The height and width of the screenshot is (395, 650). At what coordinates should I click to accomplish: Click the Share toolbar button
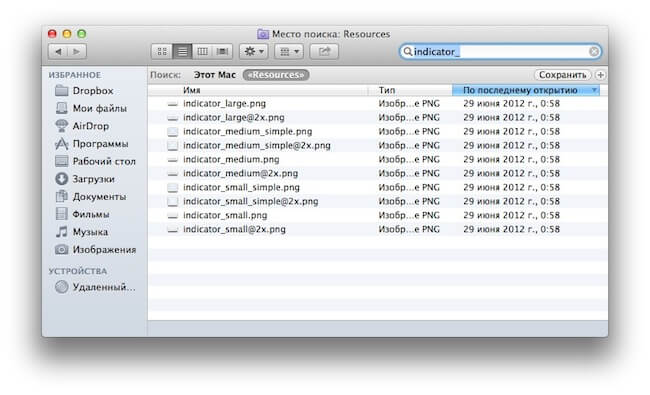(x=324, y=51)
